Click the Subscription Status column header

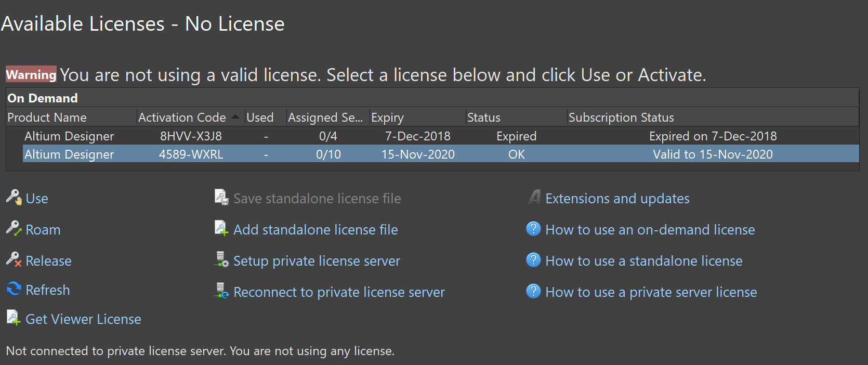[x=621, y=118]
